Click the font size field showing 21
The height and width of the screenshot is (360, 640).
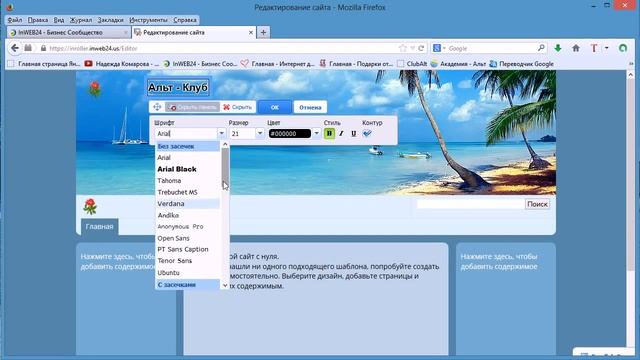[x=242, y=133]
